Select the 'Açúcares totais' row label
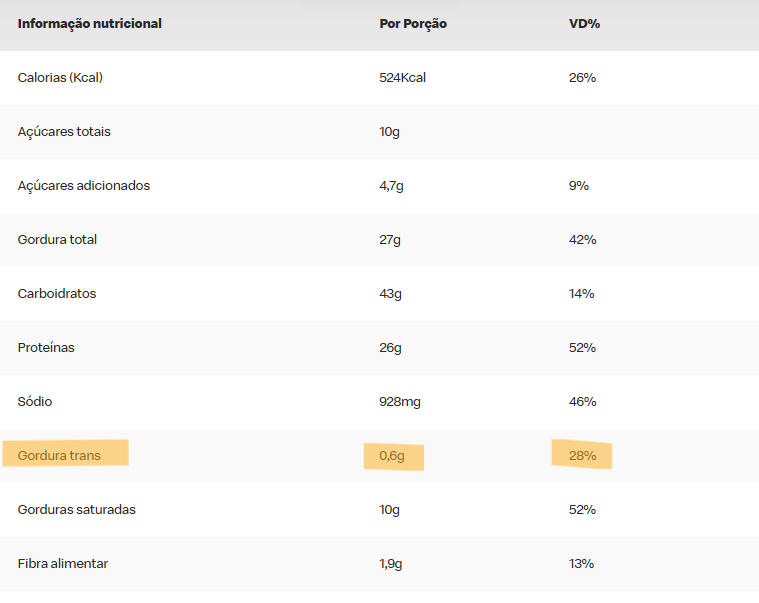Viewport: 759px width, 603px height. tap(64, 132)
